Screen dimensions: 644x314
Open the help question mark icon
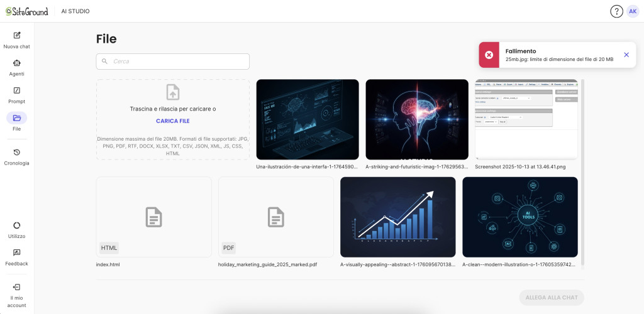coord(616,11)
